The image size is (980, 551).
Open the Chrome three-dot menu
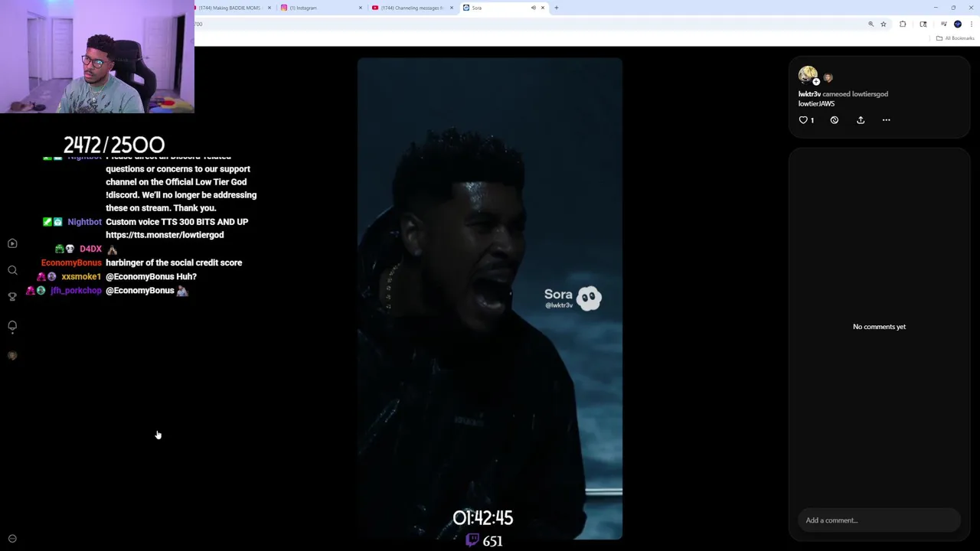972,24
